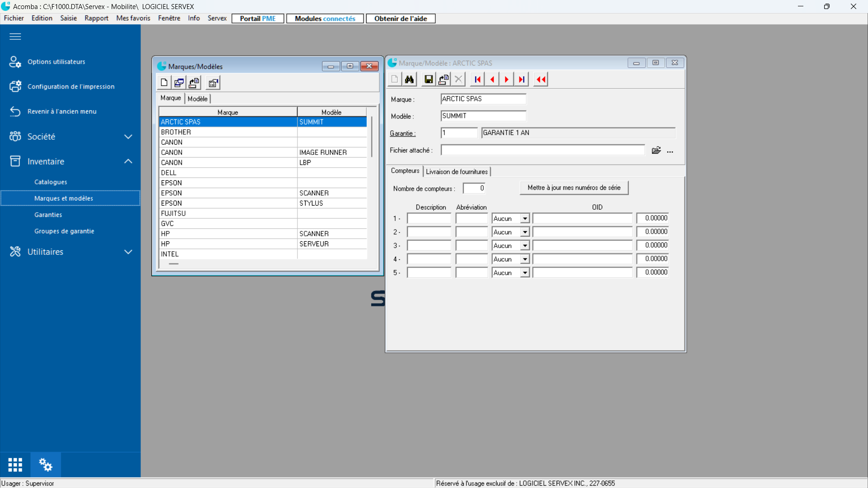Click the gears settings icon in sidebar
868x488 pixels.
click(x=46, y=465)
